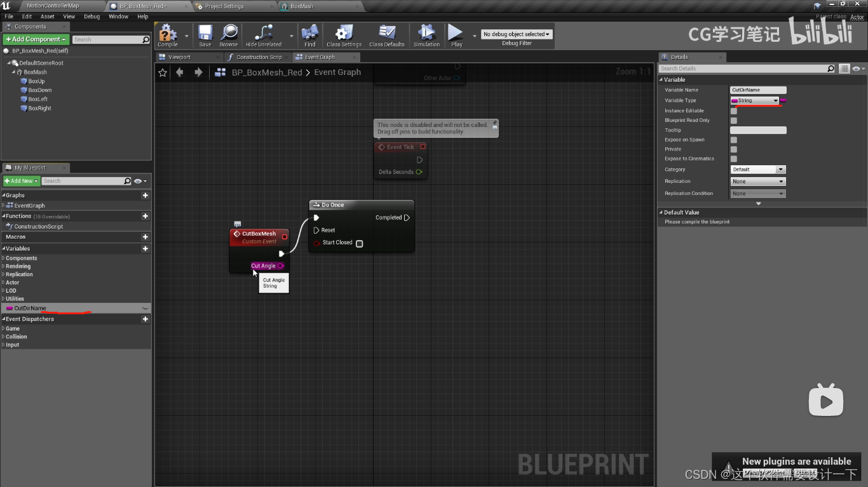Enable the Expose to Cinematics checkbox

(x=734, y=159)
